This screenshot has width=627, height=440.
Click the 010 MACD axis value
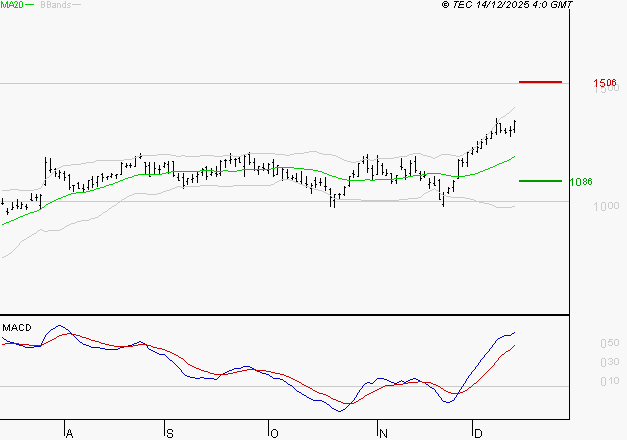pyautogui.click(x=610, y=381)
